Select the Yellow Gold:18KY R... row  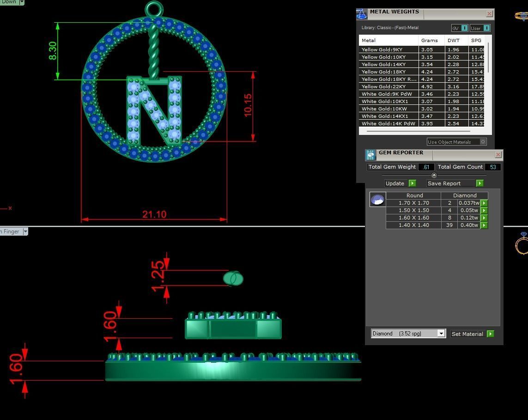(422, 79)
